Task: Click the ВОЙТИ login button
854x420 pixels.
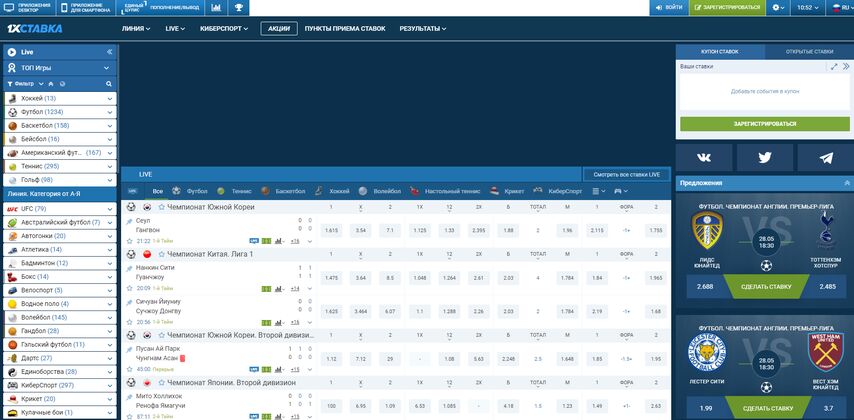Action: coord(669,8)
